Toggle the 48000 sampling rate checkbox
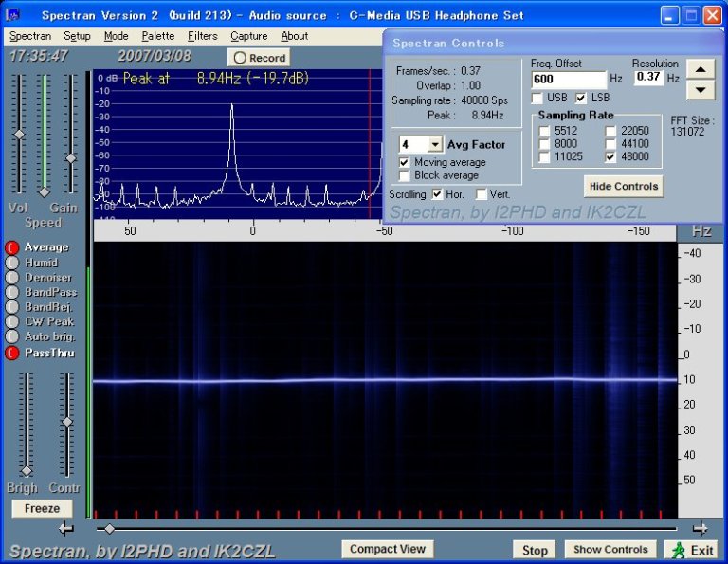This screenshot has width=728, height=564. pyautogui.click(x=610, y=157)
